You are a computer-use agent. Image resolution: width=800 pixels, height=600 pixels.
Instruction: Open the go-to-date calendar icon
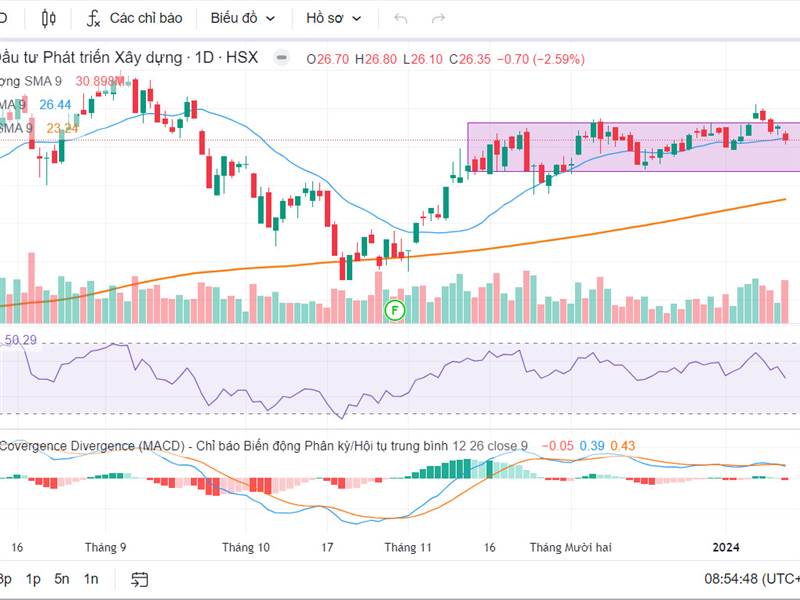pyautogui.click(x=139, y=579)
